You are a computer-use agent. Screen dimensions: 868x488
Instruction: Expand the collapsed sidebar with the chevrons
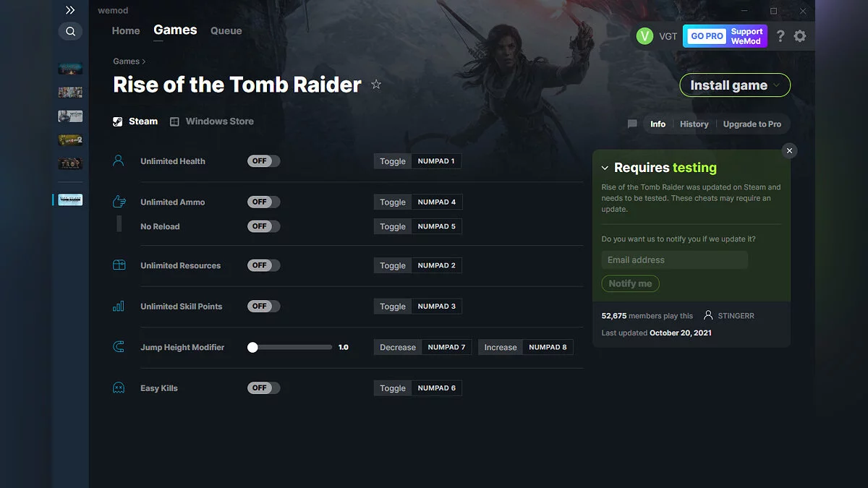(x=69, y=9)
